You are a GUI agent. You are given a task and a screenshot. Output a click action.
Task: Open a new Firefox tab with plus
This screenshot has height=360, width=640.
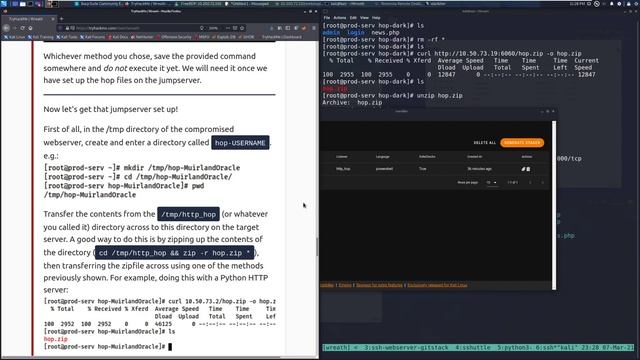click(61, 19)
